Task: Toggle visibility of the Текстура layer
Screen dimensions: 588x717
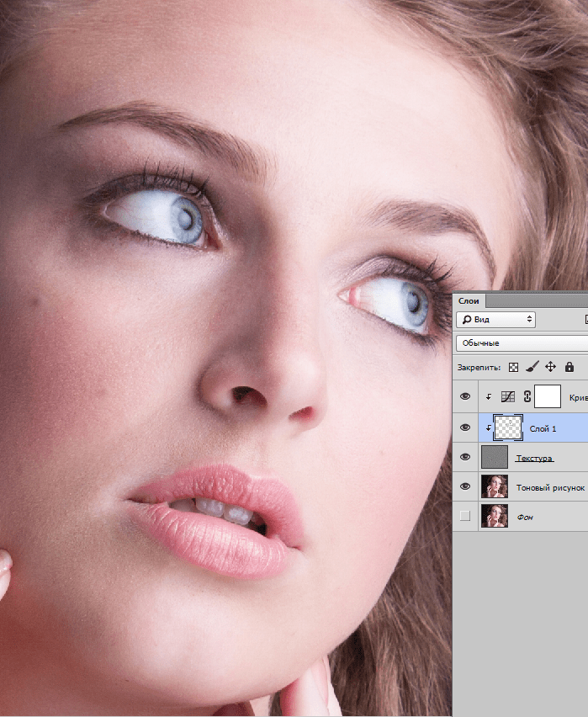Action: [465, 457]
